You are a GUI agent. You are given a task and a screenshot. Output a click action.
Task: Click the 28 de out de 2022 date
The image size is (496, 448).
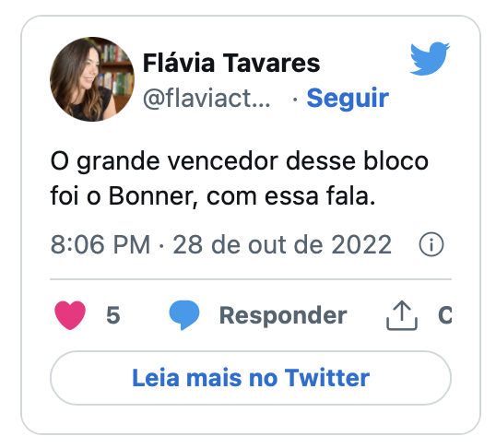282,244
